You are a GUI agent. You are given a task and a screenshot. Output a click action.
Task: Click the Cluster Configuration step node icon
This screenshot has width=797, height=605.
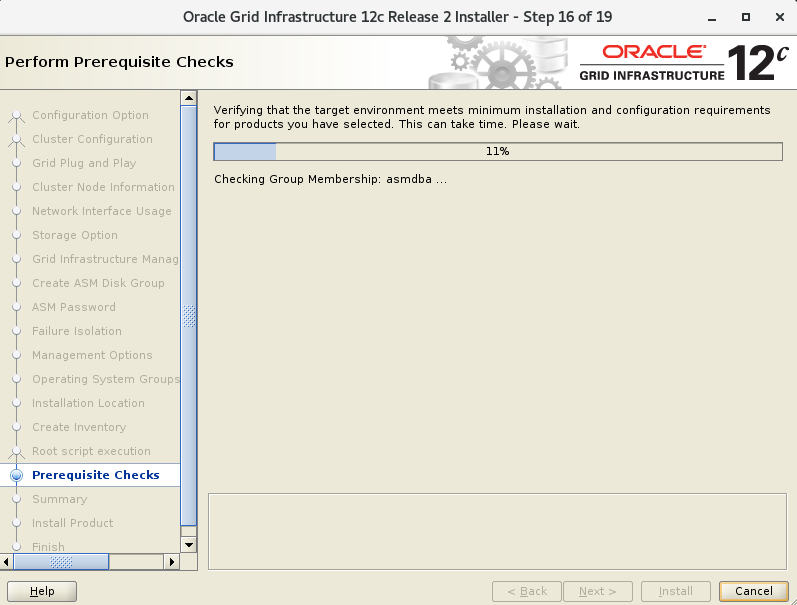pyautogui.click(x=16, y=140)
